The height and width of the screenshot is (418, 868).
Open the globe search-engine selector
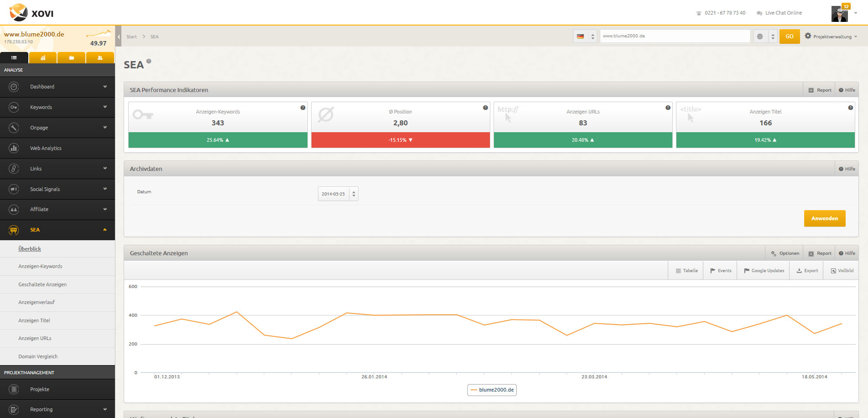[x=765, y=36]
